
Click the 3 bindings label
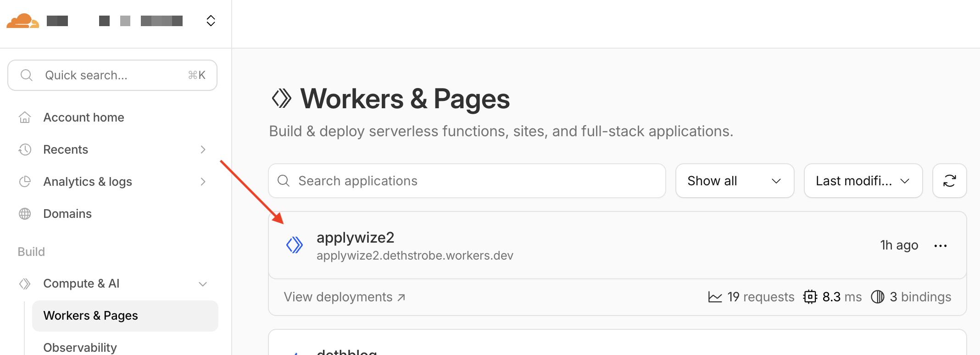920,297
